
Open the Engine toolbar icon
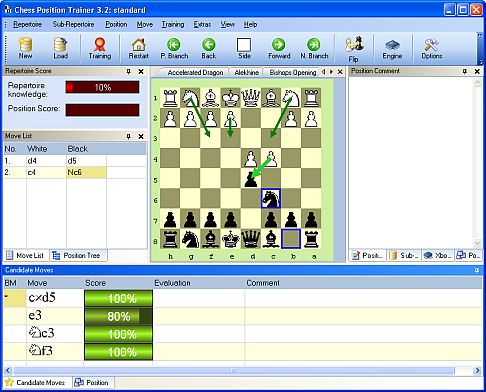[392, 49]
